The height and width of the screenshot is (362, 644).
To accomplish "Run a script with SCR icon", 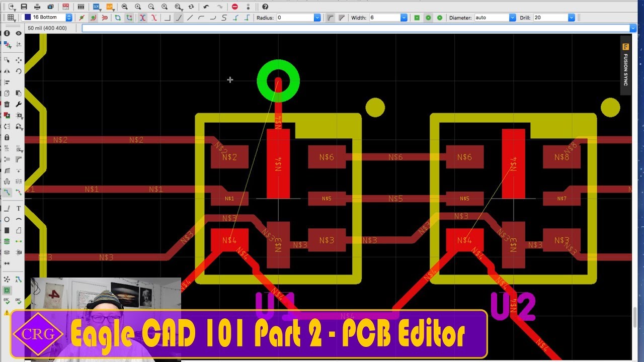I will click(x=96, y=7).
